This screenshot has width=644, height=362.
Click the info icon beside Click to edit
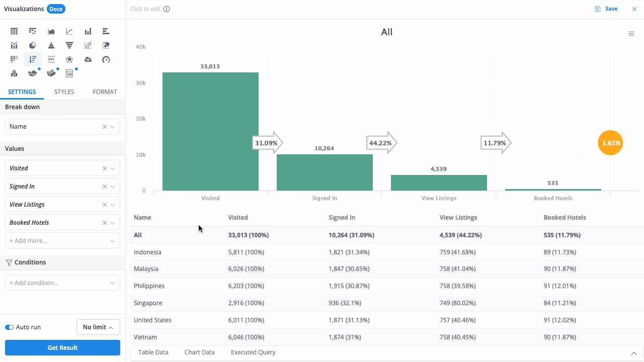167,9
